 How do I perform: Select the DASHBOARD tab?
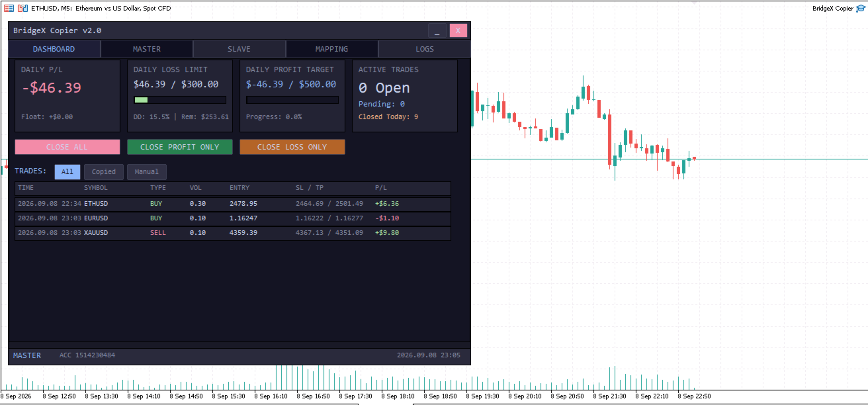click(x=54, y=49)
